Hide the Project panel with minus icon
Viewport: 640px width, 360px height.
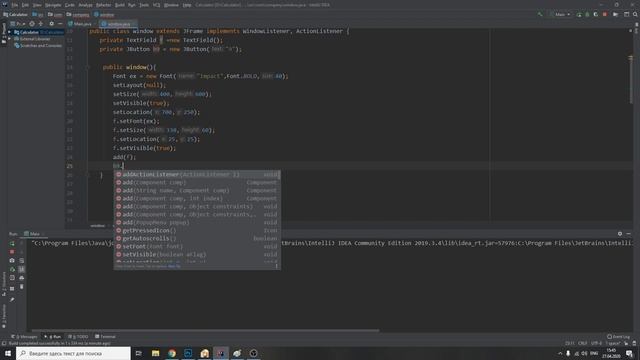click(x=60, y=24)
